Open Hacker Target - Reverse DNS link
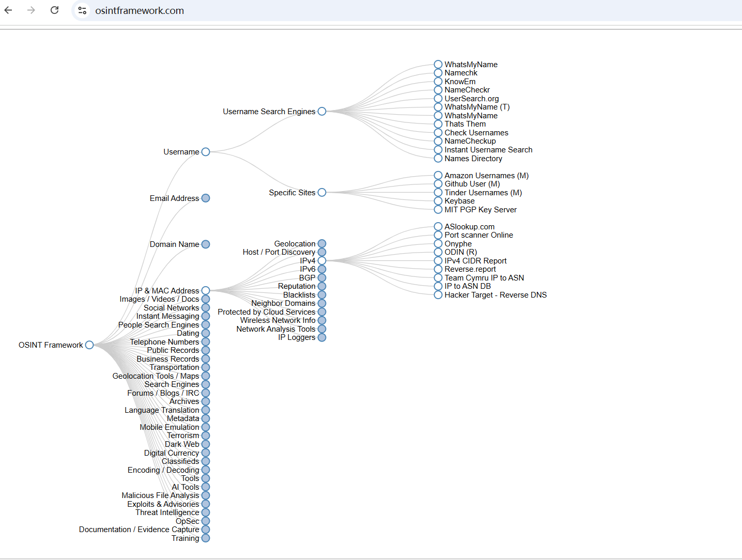The image size is (742, 560). coord(496,295)
